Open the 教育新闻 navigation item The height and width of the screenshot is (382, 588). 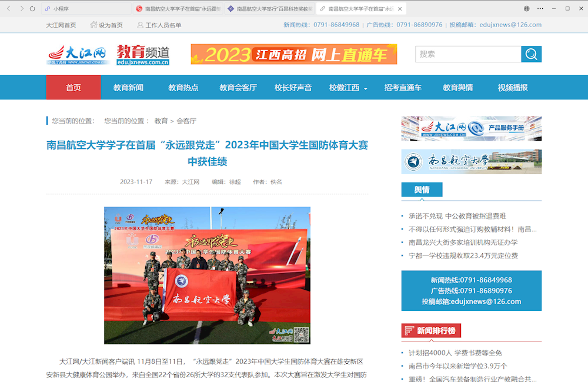tap(128, 88)
